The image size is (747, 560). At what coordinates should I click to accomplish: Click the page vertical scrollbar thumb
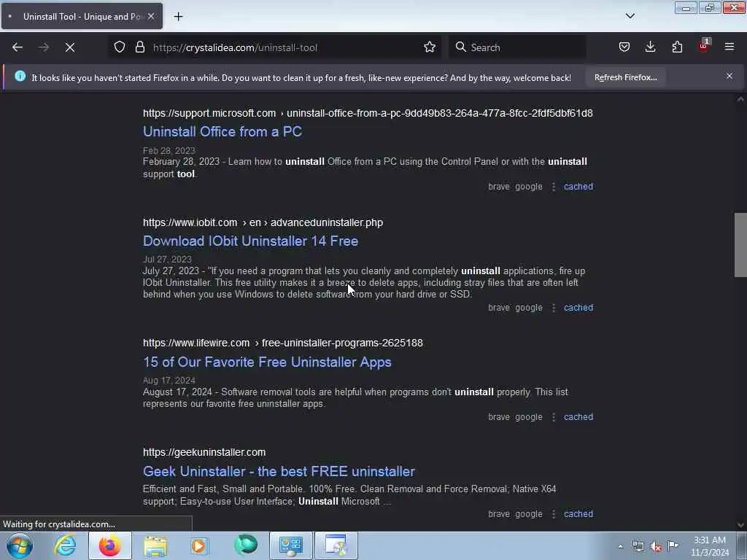point(740,245)
